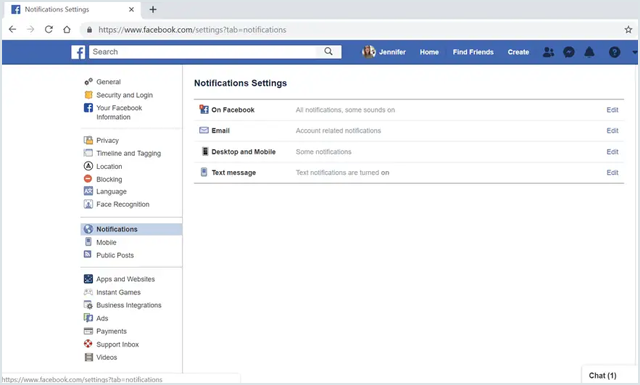Image resolution: width=640 pixels, height=385 pixels.
Task: Click the Blocking red circle icon
Action: [88, 178]
